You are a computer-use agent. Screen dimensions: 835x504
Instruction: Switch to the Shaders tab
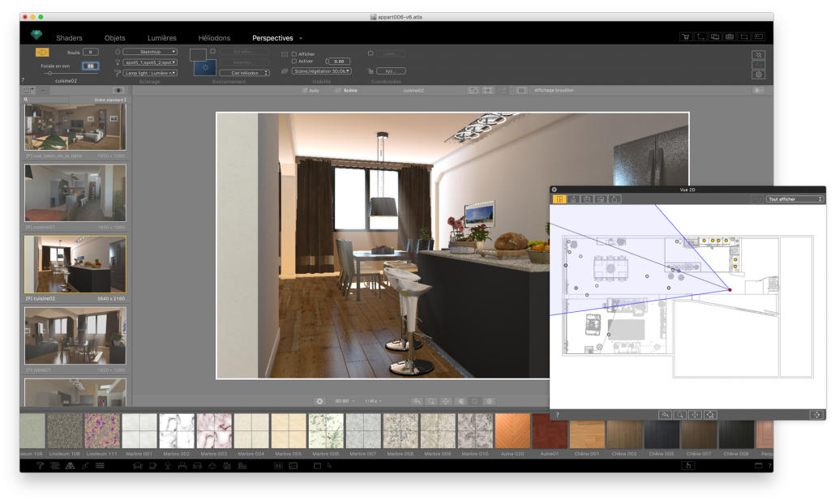tap(69, 38)
